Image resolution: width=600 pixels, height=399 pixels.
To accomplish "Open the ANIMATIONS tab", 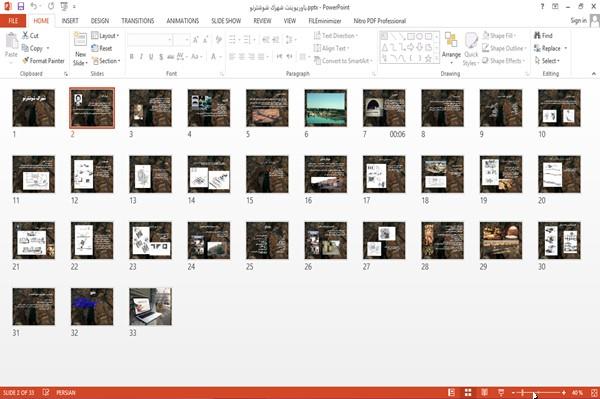I will click(x=183, y=21).
